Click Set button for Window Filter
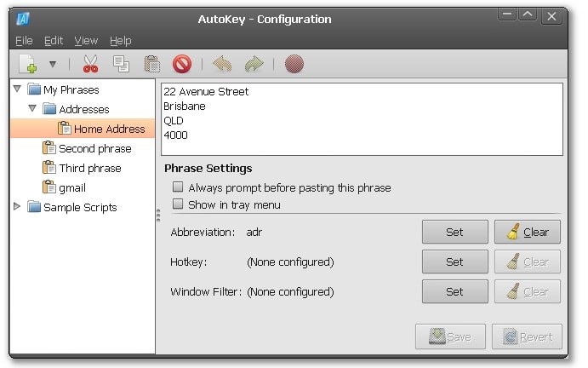This screenshot has height=368, width=588. click(x=455, y=291)
